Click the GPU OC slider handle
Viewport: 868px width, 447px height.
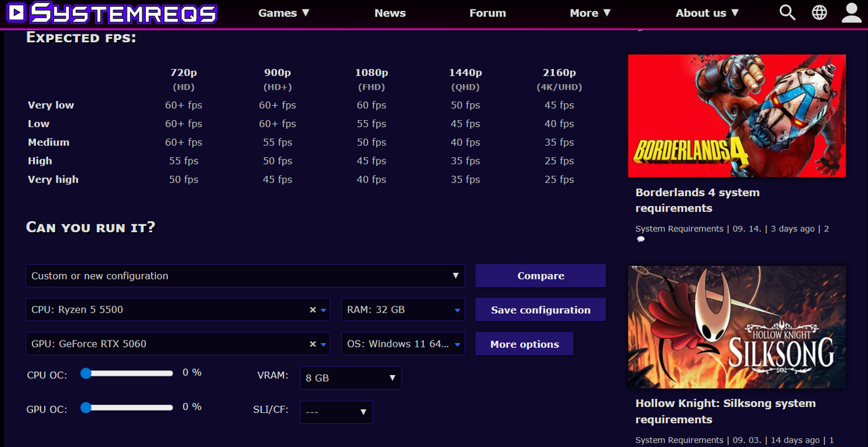pyautogui.click(x=86, y=408)
